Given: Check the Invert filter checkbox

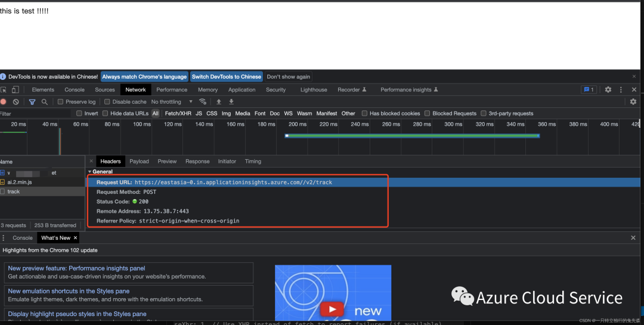Looking at the screenshot, I should [79, 113].
